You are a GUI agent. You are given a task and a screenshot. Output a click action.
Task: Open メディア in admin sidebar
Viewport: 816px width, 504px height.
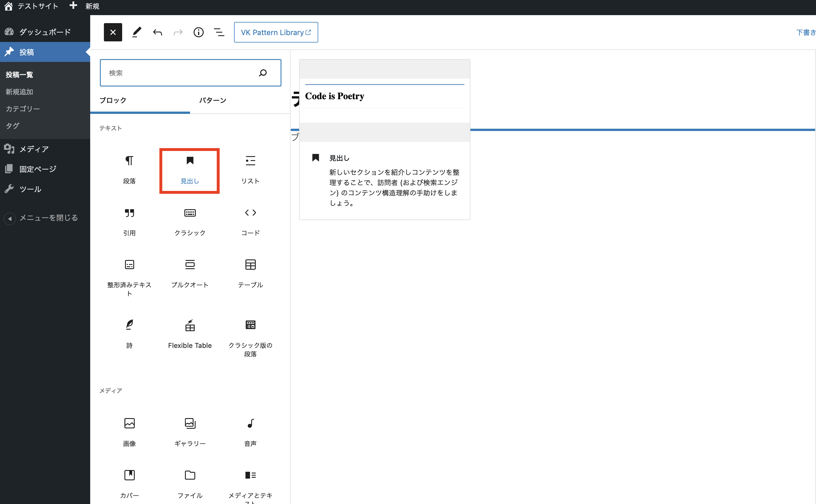(34, 149)
